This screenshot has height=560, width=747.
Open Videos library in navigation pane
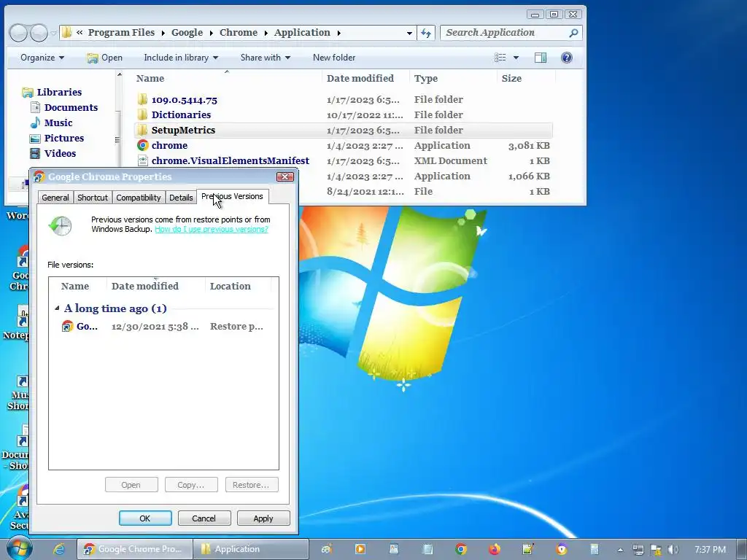point(60,153)
